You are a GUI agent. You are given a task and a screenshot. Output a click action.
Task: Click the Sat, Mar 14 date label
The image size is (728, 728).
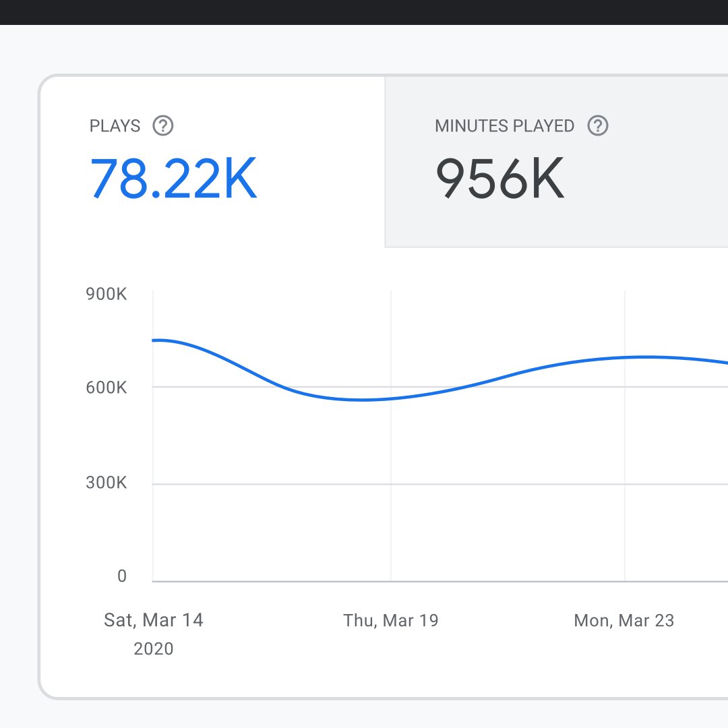[x=154, y=620]
